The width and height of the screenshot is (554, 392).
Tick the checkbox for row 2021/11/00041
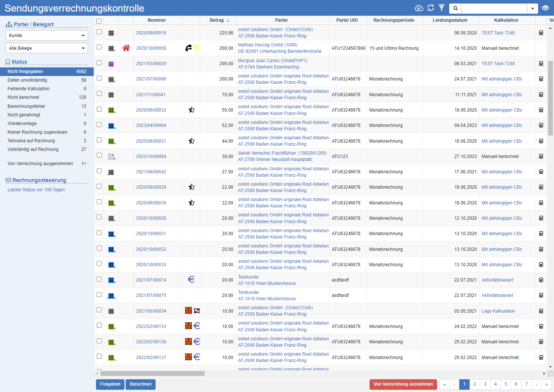(99, 94)
